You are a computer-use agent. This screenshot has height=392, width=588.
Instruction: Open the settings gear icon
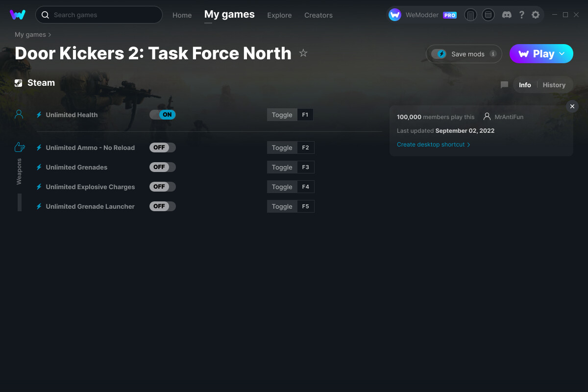pos(536,15)
